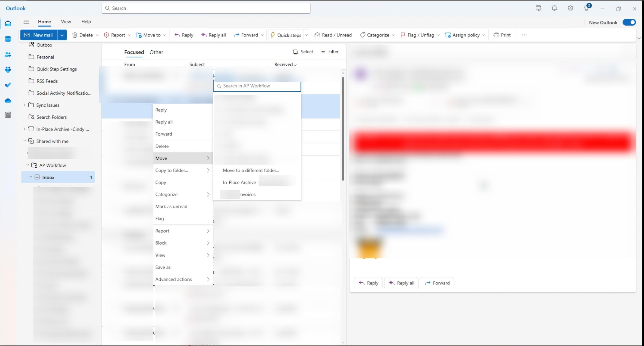Click the Print toolbar button
The image size is (644, 346).
pos(502,35)
